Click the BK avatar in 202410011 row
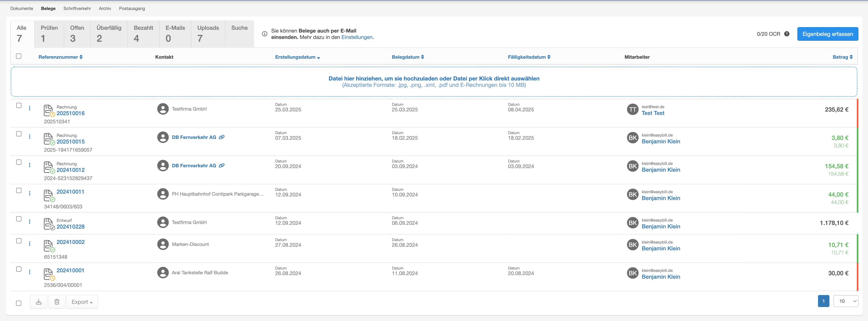Screen dimensions: 868x321 [632, 194]
